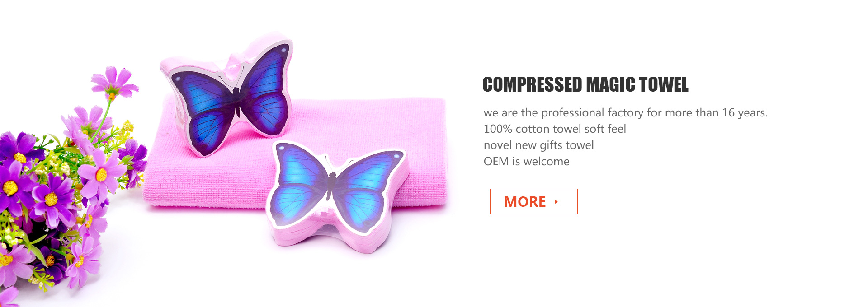868x307 pixels.
Task: Click the word COMPRESSED in the heading
Action: pyautogui.click(x=533, y=85)
